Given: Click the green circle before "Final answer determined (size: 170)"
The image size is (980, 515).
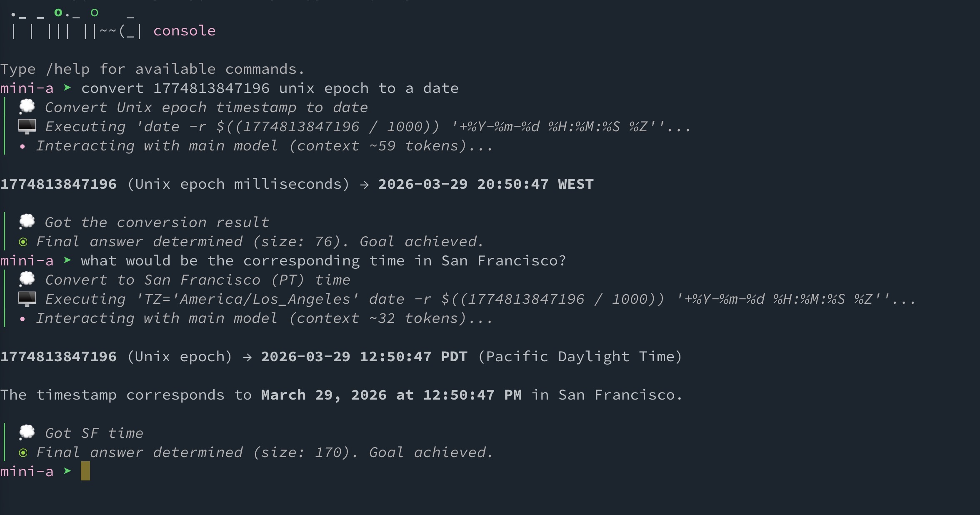Looking at the screenshot, I should coord(23,452).
